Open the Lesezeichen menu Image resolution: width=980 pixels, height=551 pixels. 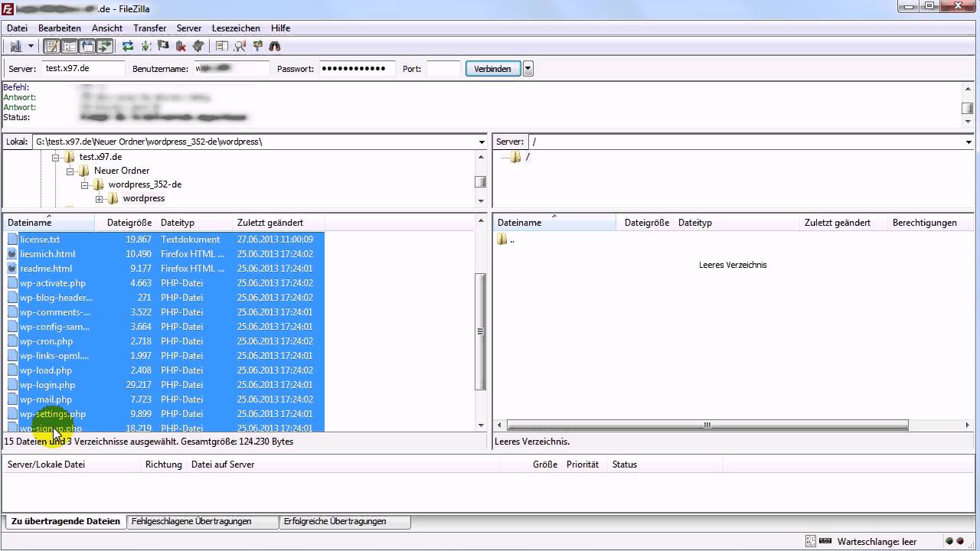pos(236,28)
